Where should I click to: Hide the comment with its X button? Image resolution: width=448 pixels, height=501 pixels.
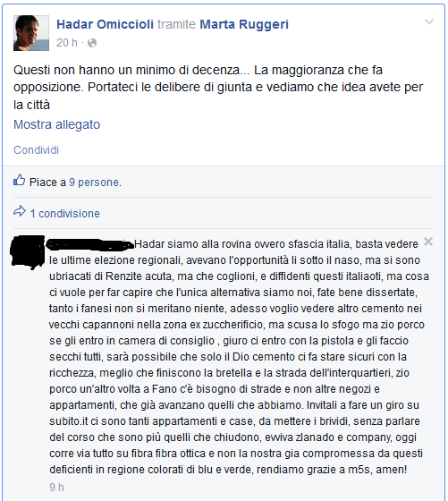pos(428,242)
